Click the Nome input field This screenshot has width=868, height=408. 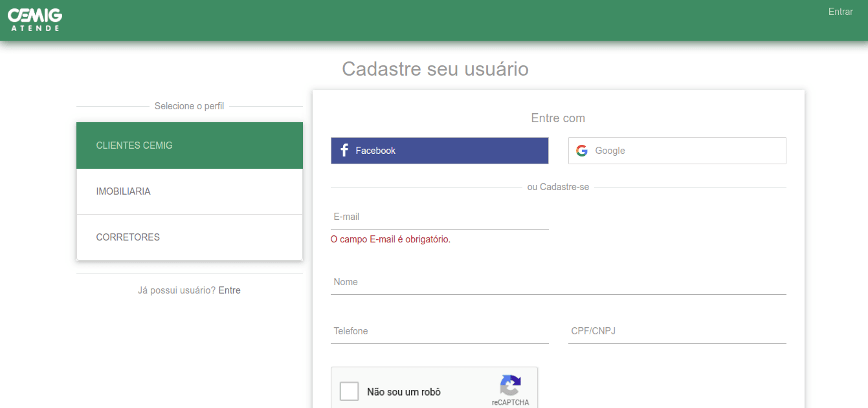pos(558,282)
